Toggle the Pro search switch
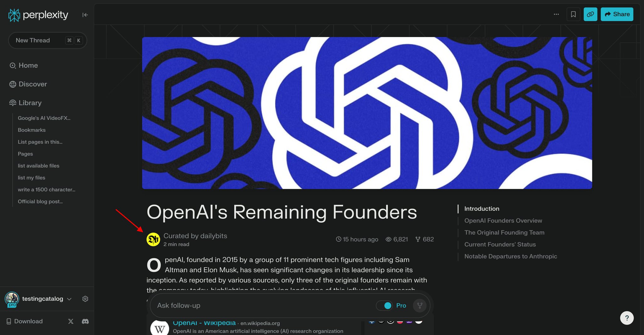 [384, 305]
